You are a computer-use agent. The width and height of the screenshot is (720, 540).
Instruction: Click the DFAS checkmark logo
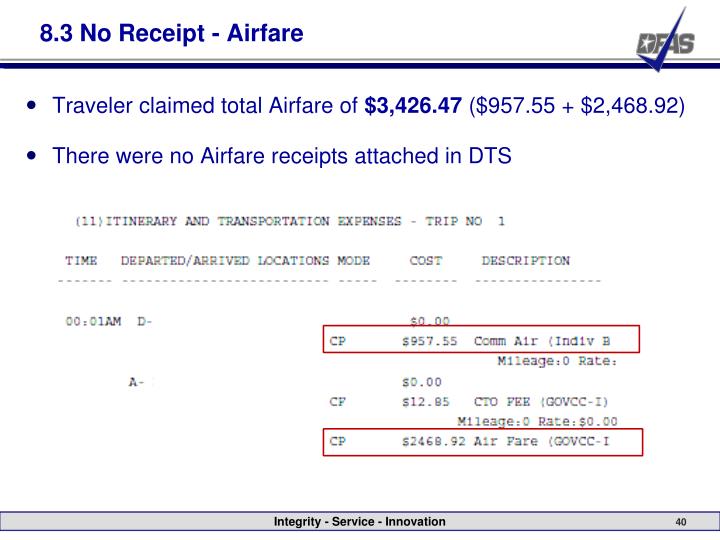(x=665, y=40)
